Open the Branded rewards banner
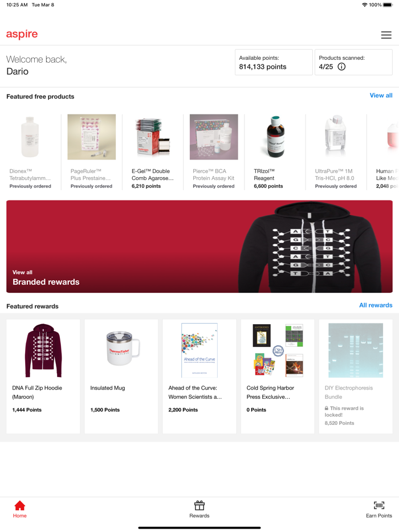This screenshot has width=399, height=532. click(x=199, y=246)
